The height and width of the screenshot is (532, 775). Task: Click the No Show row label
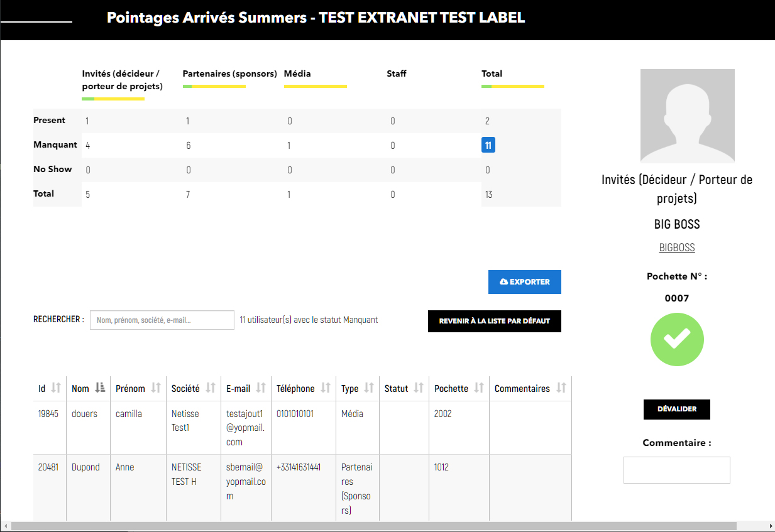[x=53, y=169]
